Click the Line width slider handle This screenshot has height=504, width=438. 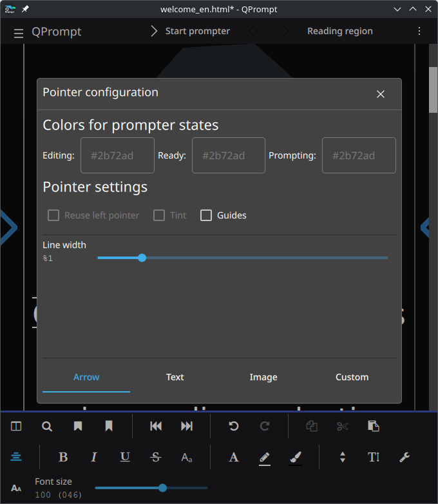[x=142, y=258]
